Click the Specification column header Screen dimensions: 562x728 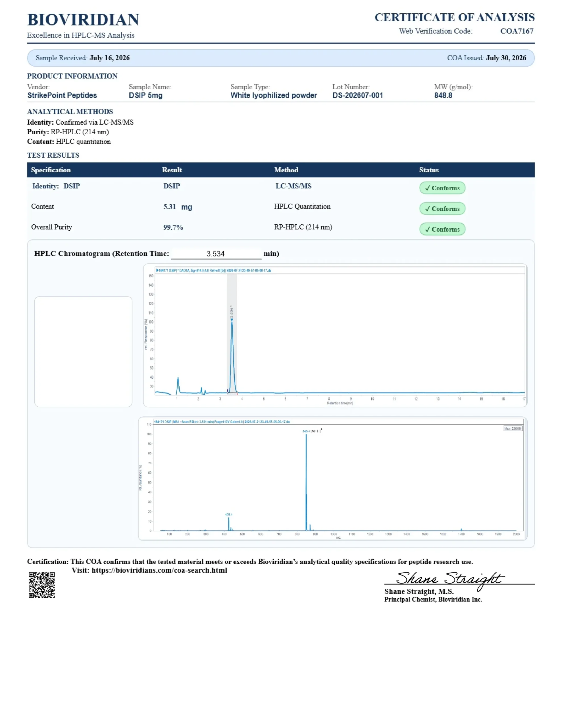51,170
